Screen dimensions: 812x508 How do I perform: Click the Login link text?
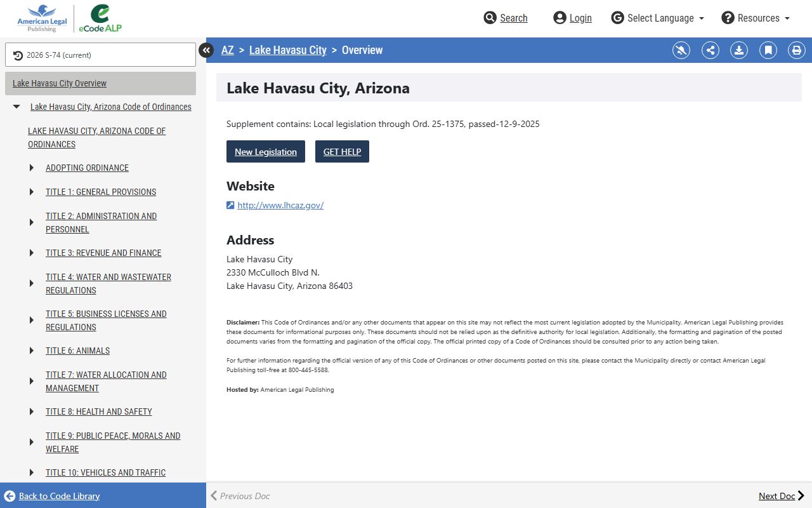click(580, 18)
